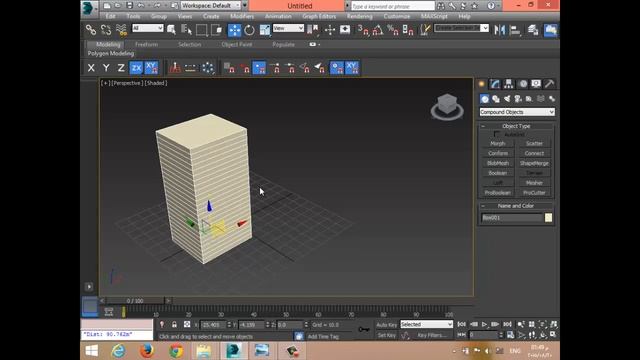Switch to the Object Paint ribbon tab
The image size is (640, 360).
(x=237, y=44)
